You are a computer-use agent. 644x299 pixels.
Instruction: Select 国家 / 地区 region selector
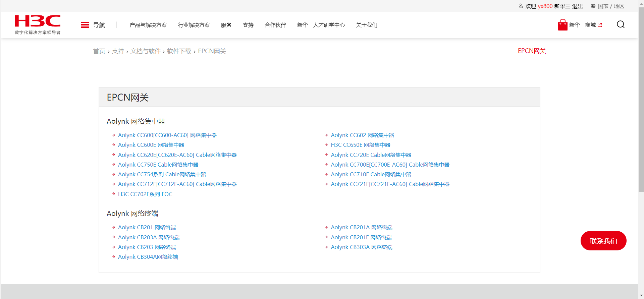611,6
